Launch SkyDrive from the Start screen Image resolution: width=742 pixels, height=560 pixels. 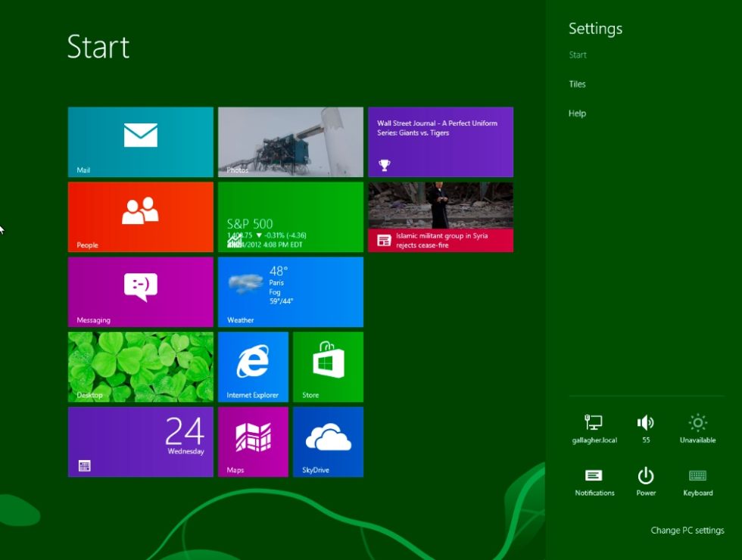click(x=328, y=442)
